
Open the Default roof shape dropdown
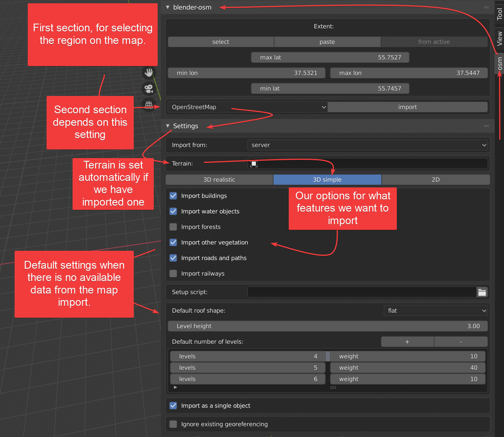(436, 311)
